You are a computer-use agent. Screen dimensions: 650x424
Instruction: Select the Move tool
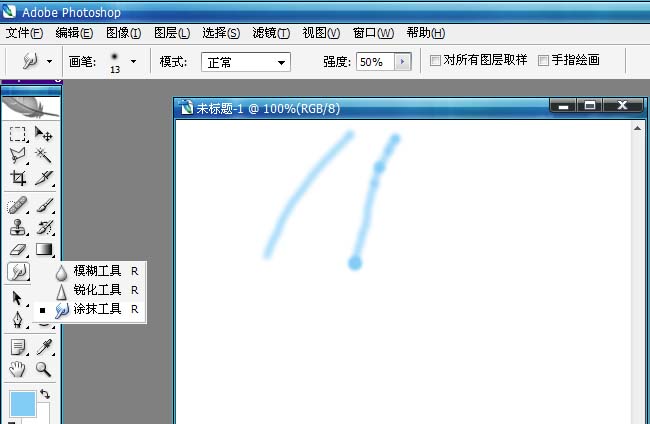44,134
